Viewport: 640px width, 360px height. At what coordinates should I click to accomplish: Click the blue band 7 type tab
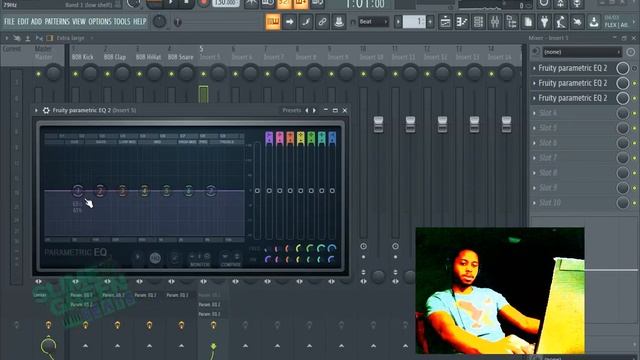click(332, 138)
